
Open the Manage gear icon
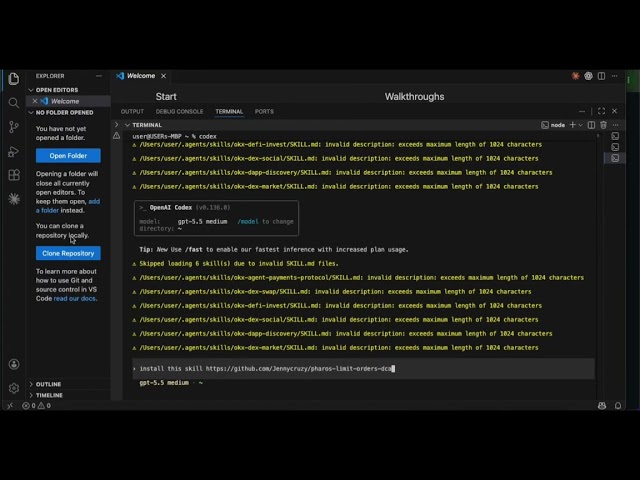[x=14, y=388]
